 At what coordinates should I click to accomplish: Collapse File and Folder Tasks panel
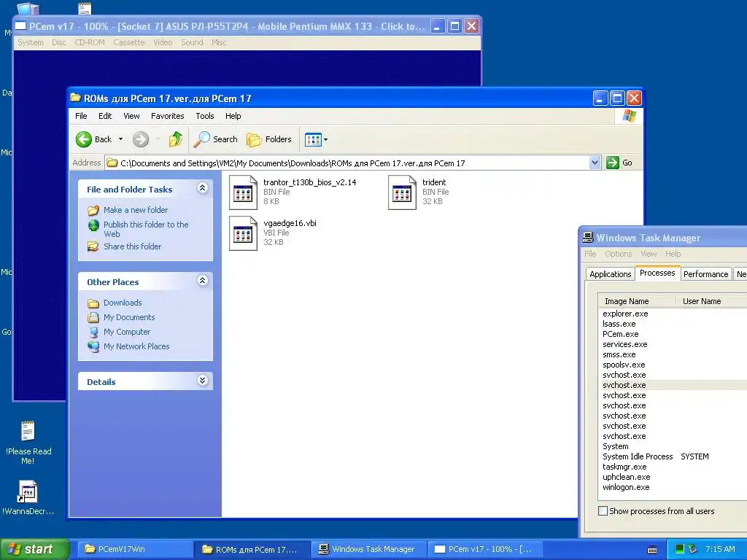(x=203, y=188)
